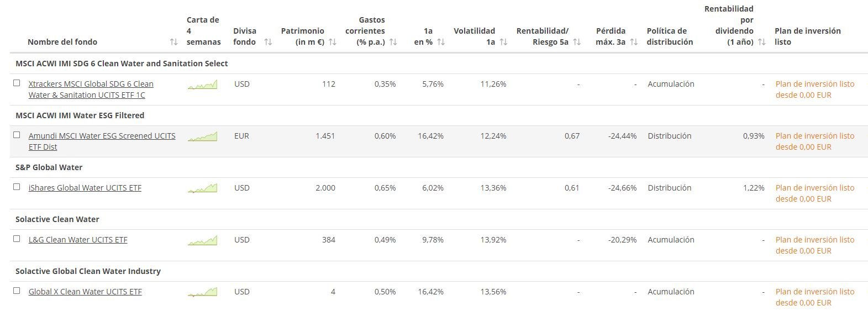The width and height of the screenshot is (868, 311).
Task: Sort by 1a en % column arrows
Action: 441,42
